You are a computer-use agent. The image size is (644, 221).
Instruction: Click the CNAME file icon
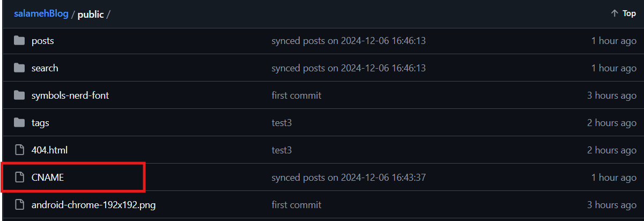[x=20, y=178]
